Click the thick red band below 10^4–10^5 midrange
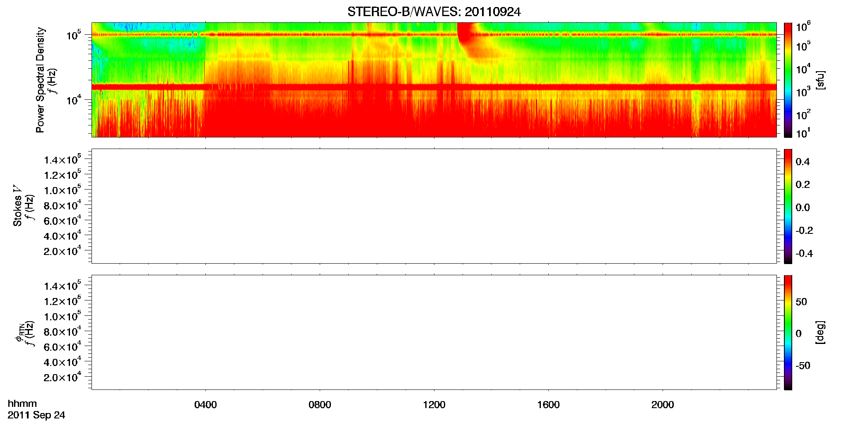Screen dimensions: 868x447 pos(434,87)
